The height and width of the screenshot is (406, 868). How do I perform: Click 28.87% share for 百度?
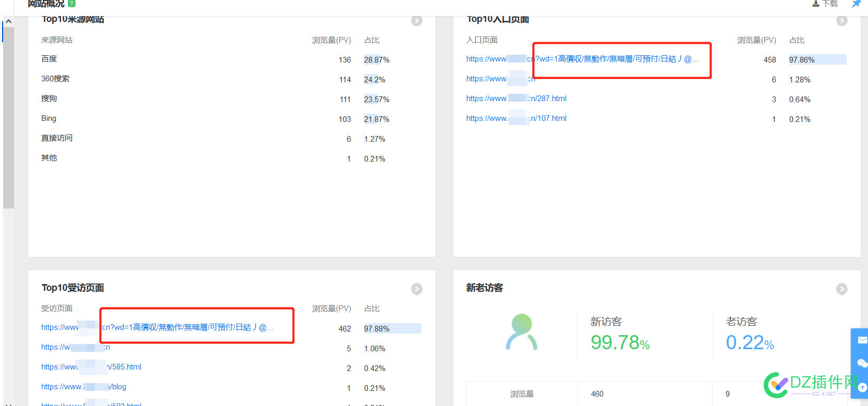(x=377, y=60)
